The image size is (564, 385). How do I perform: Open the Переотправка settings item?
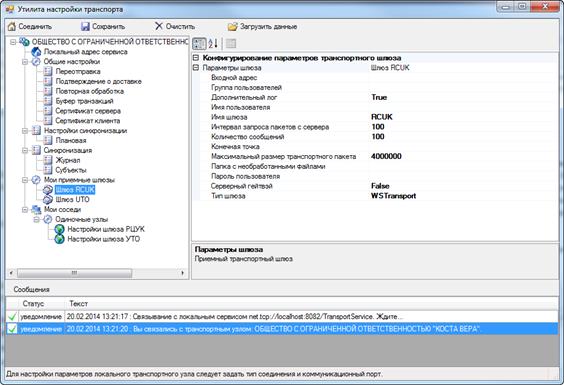point(78,72)
